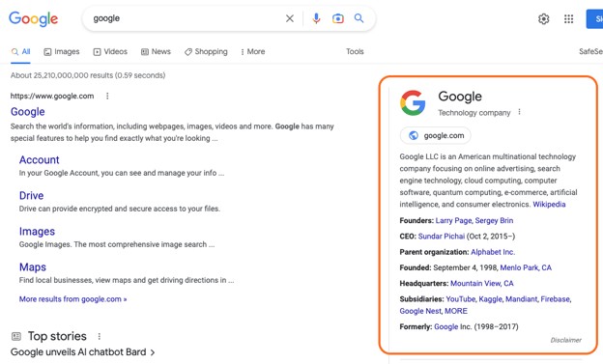Open the Sergey Brin founder link
The image size is (603, 364).
click(494, 221)
